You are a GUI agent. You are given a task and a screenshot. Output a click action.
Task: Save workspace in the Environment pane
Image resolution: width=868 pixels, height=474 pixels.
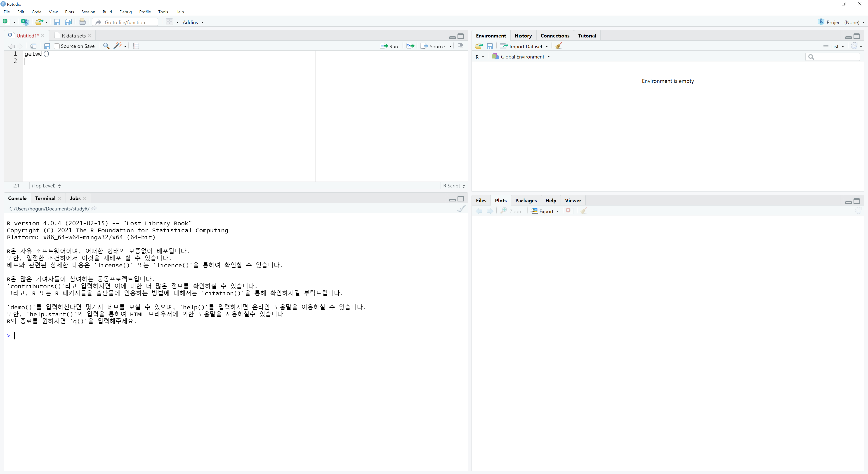[490, 46]
